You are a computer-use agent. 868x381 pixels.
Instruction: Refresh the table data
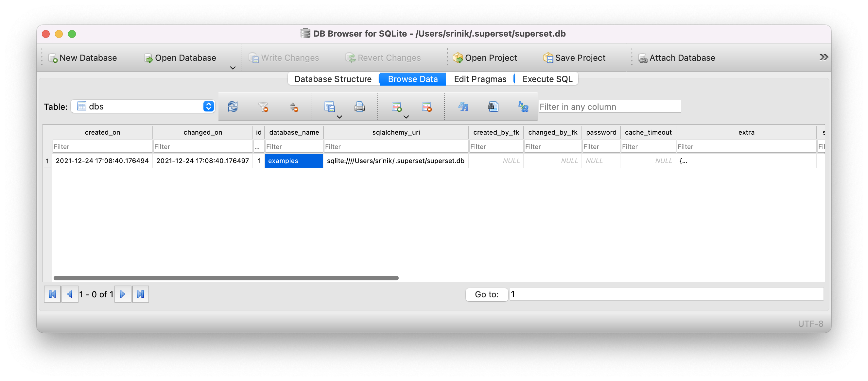click(233, 107)
